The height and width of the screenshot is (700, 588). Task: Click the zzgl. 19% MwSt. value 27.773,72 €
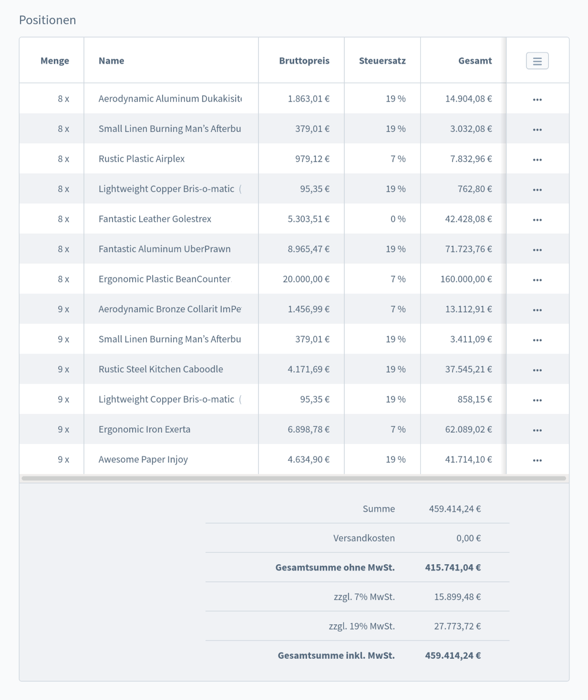click(457, 626)
